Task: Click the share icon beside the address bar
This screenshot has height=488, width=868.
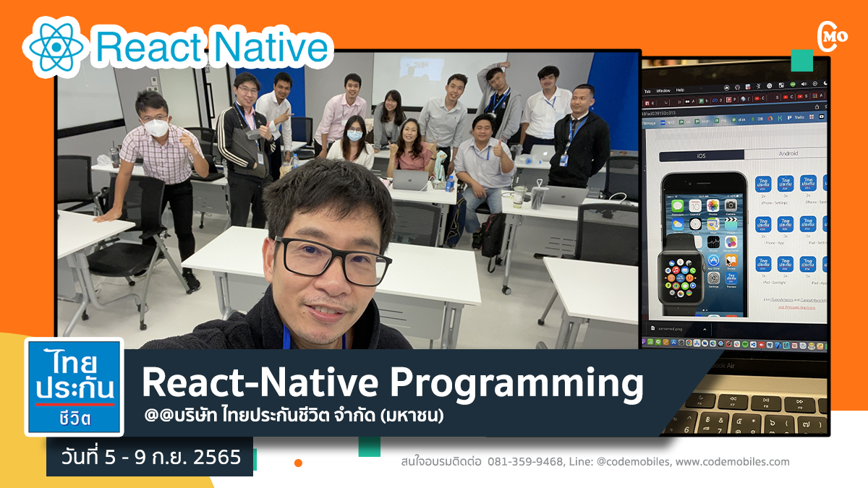Action: [817, 107]
